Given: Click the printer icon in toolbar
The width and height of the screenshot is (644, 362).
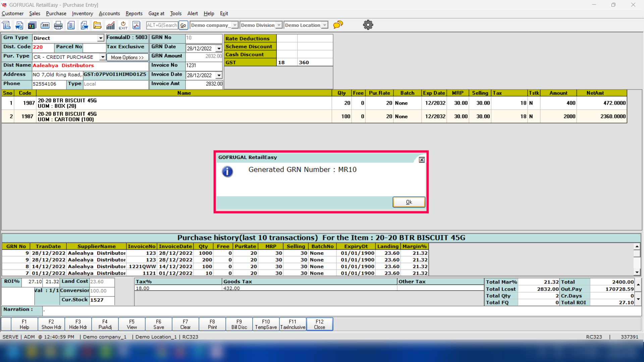Looking at the screenshot, I should coord(58,25).
